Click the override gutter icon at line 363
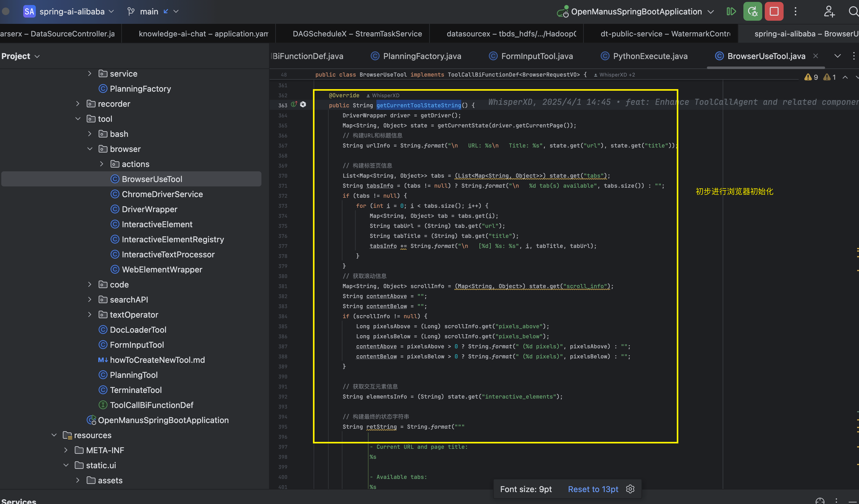Image resolution: width=859 pixels, height=504 pixels. click(x=294, y=105)
